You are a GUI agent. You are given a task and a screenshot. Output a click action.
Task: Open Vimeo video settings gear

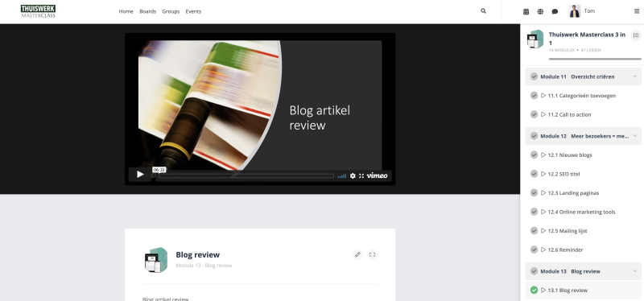tap(353, 175)
